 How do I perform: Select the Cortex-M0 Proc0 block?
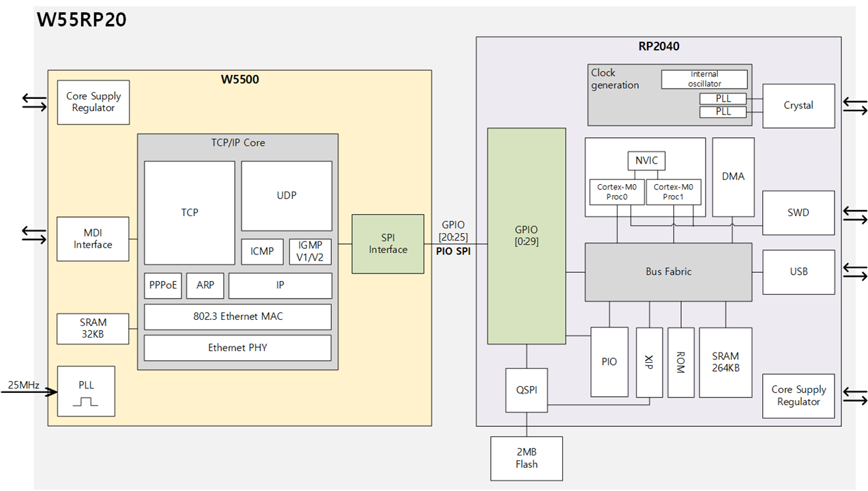(x=617, y=192)
